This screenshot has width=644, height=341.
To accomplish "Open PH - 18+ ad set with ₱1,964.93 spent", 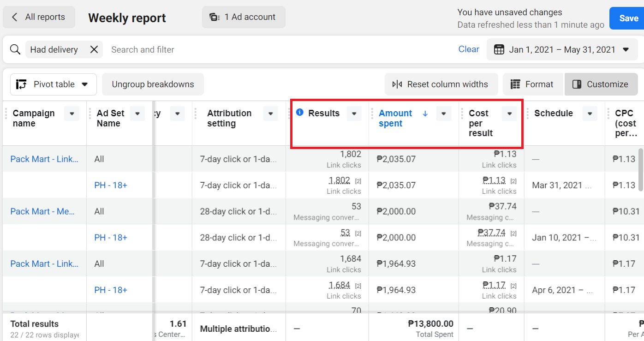I will [x=111, y=290].
